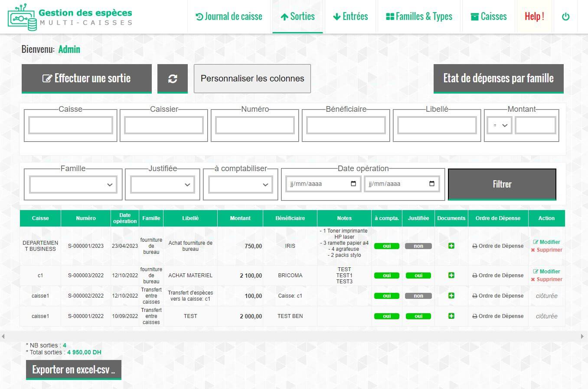Click inside the Bénéficiaire search field
588x389 pixels.
[346, 125]
